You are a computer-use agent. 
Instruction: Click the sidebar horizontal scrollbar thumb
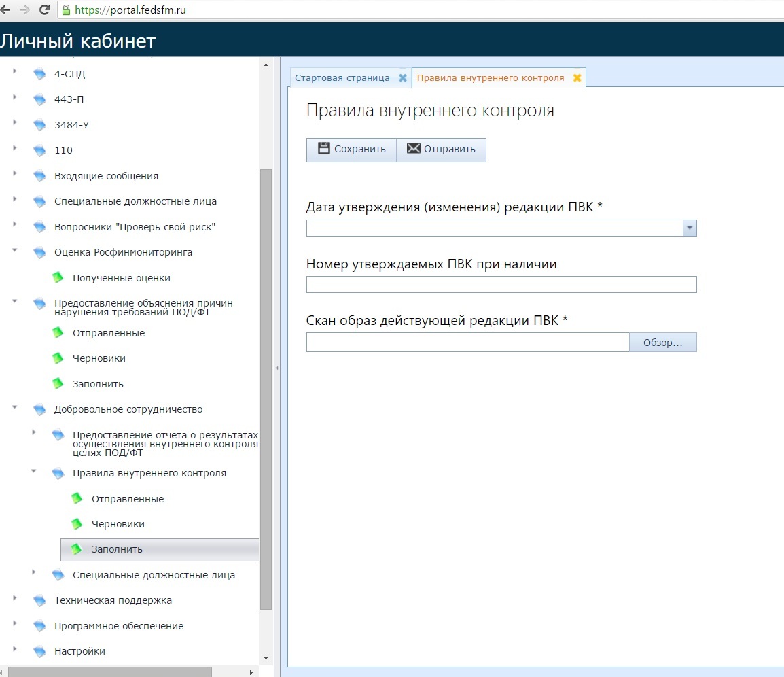pos(110,672)
